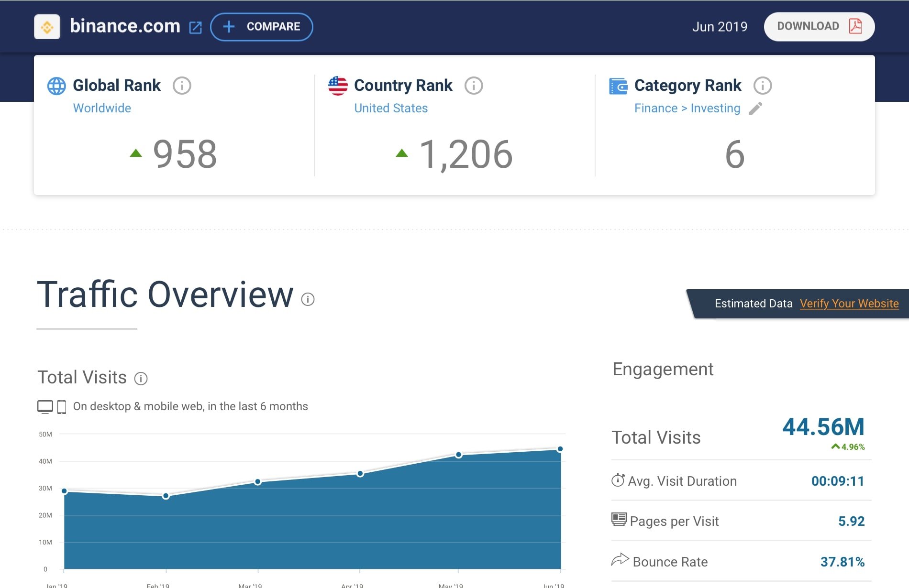Image resolution: width=909 pixels, height=588 pixels.
Task: Click the pencil icon to edit the category
Action: (755, 109)
